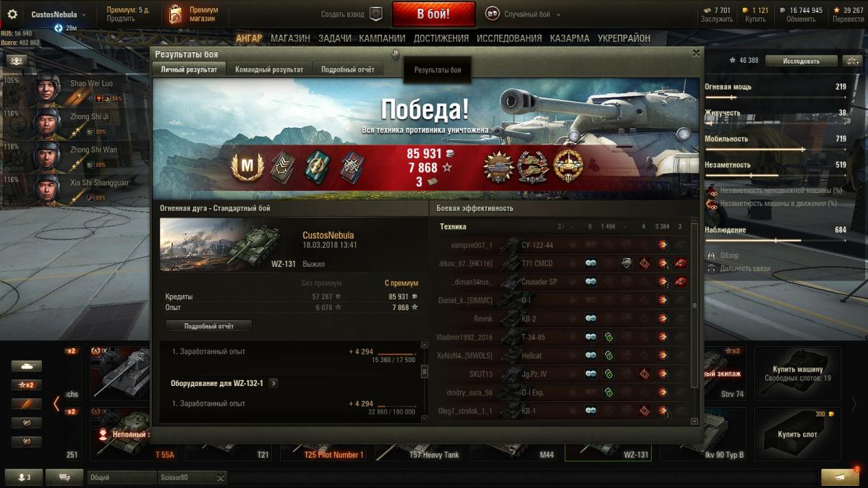Image resolution: width=868 pixels, height=488 pixels.
Task: Toggle the orange-stripe favorites carousel filter
Action: click(x=26, y=403)
